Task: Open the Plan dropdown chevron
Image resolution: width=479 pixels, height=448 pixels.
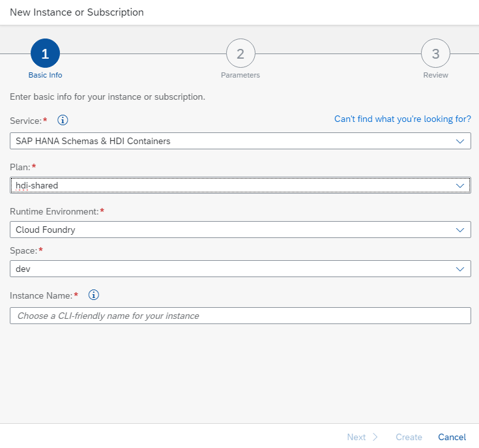Action: point(461,186)
